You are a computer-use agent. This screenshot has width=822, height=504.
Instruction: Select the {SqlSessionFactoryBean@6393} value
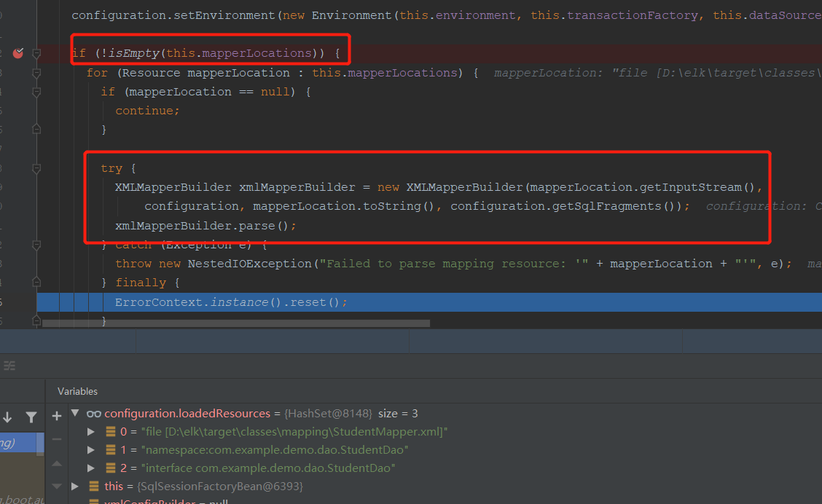coord(219,487)
